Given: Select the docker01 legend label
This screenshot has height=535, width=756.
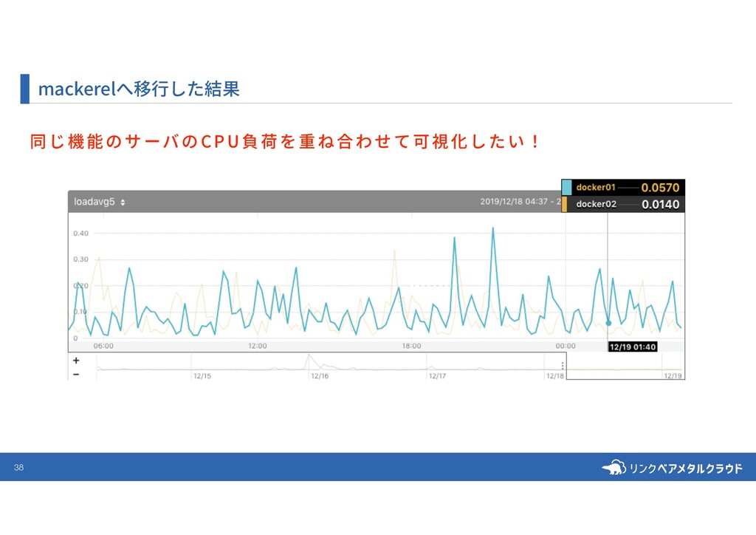Looking at the screenshot, I should click(596, 188).
